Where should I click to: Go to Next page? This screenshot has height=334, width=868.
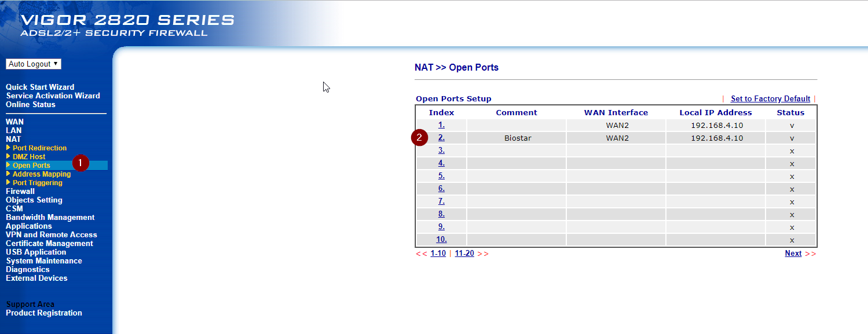(x=793, y=254)
